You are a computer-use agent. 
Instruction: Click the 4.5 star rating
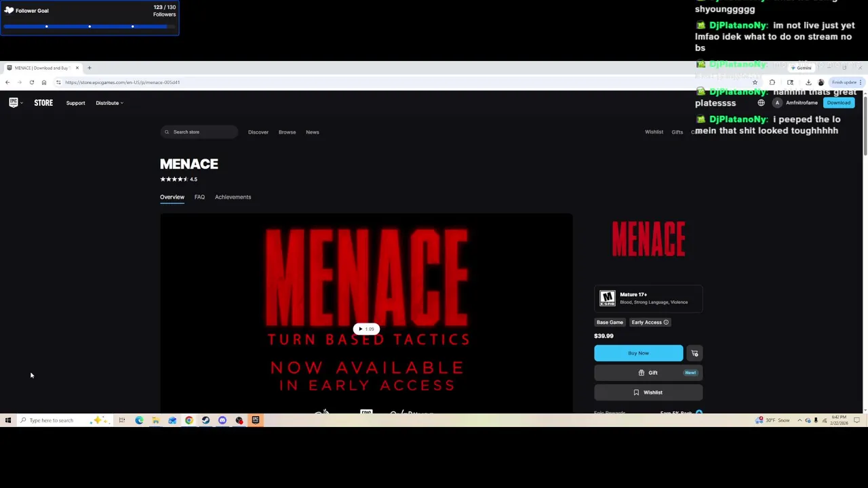[179, 180]
